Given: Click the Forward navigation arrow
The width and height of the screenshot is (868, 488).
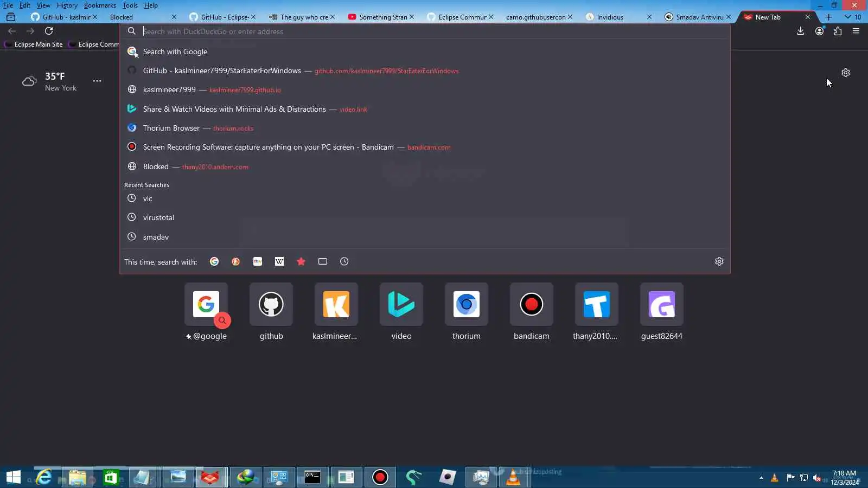Looking at the screenshot, I should pos(30,31).
